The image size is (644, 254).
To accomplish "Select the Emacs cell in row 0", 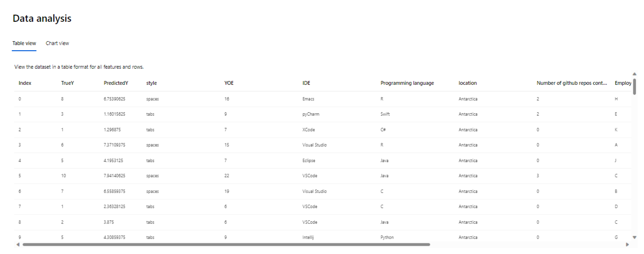I will pos(308,99).
